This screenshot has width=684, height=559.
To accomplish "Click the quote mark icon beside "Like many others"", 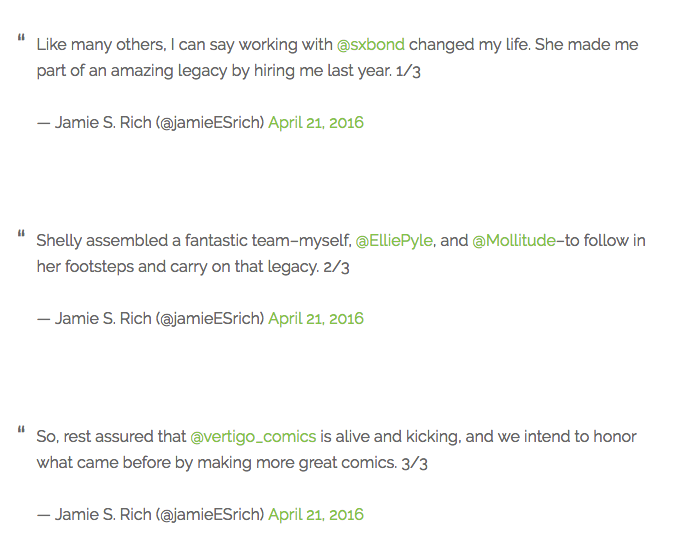I will (x=21, y=38).
